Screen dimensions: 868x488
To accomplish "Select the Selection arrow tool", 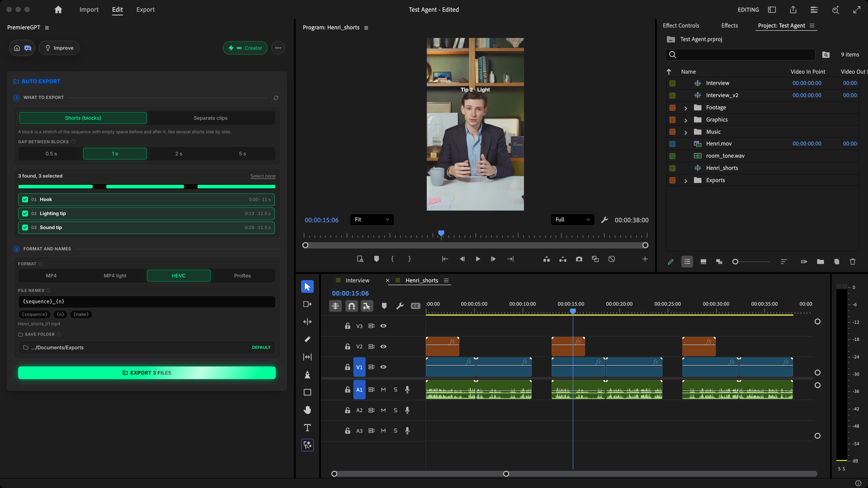I will (307, 287).
